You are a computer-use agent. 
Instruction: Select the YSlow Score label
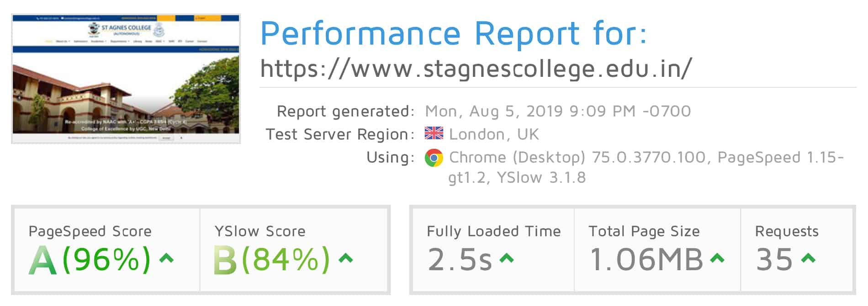click(260, 231)
